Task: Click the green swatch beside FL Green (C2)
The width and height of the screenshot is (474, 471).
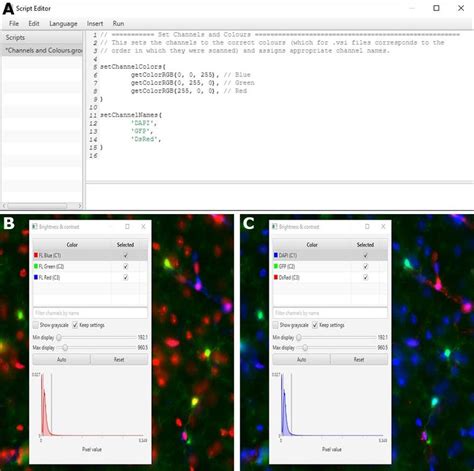Action: [x=36, y=266]
